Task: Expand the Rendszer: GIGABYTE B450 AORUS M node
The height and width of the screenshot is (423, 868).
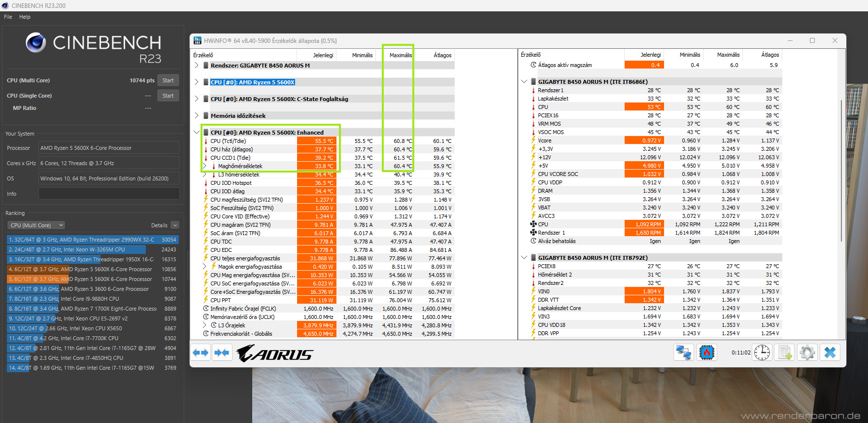Action: (x=197, y=66)
